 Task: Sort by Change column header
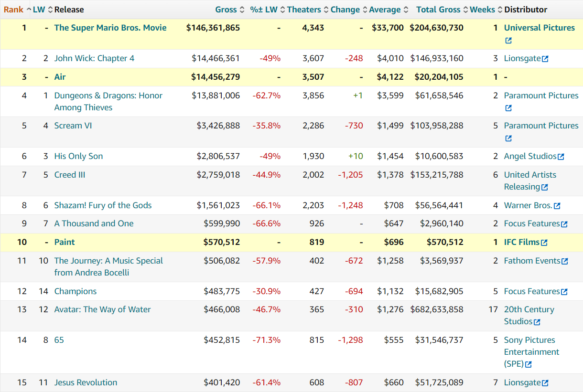click(345, 10)
